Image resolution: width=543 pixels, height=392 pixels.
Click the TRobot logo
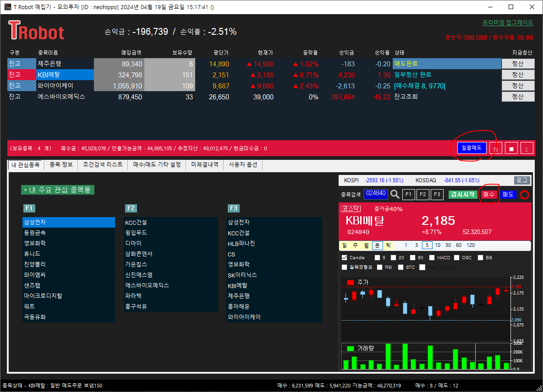(36, 30)
